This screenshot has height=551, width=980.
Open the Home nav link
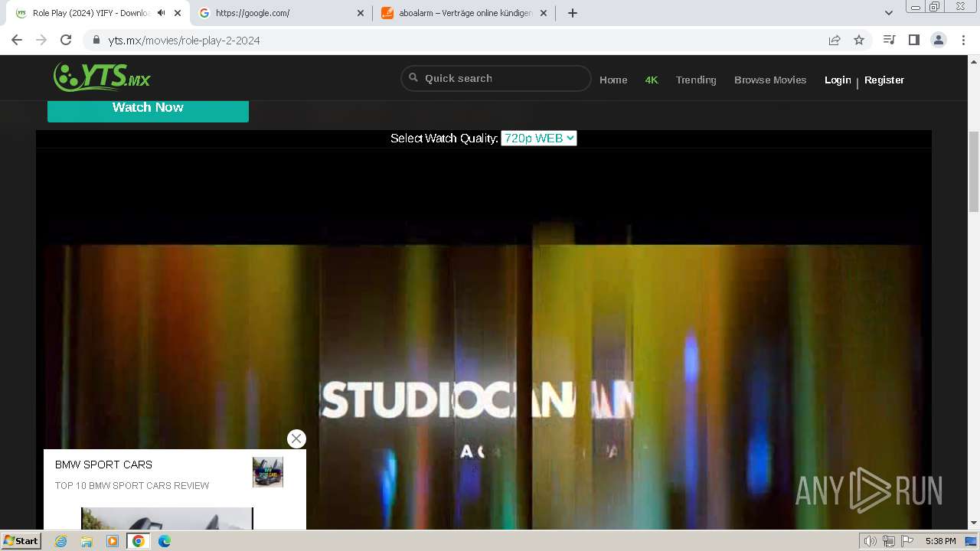coord(613,80)
